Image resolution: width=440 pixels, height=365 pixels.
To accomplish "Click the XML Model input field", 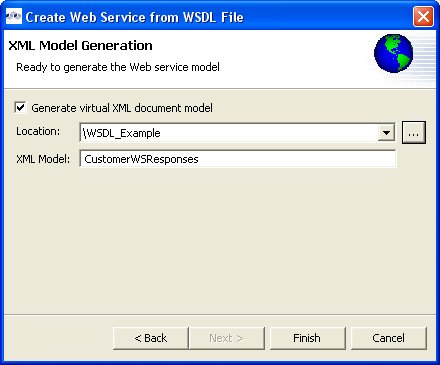I will [x=238, y=159].
